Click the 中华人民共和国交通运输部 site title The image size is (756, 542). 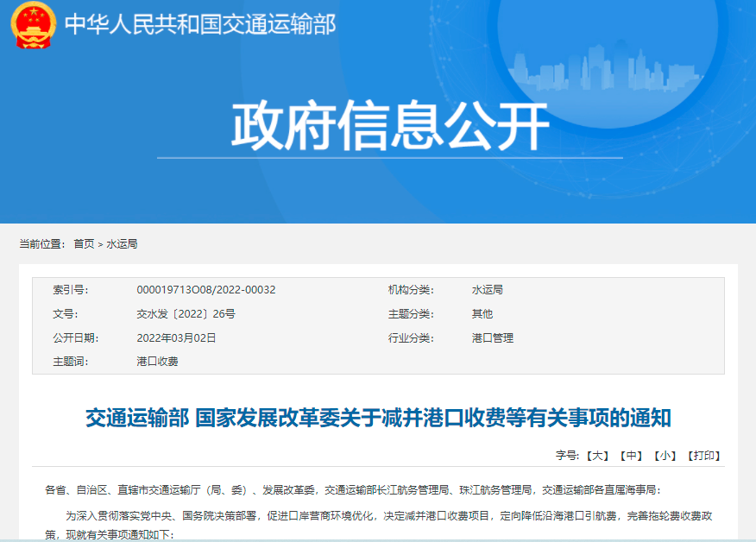click(x=200, y=24)
